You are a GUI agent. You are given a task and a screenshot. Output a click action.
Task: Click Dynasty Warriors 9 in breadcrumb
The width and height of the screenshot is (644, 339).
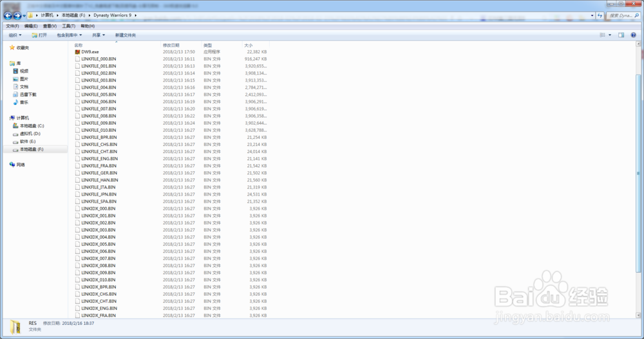[x=113, y=15]
